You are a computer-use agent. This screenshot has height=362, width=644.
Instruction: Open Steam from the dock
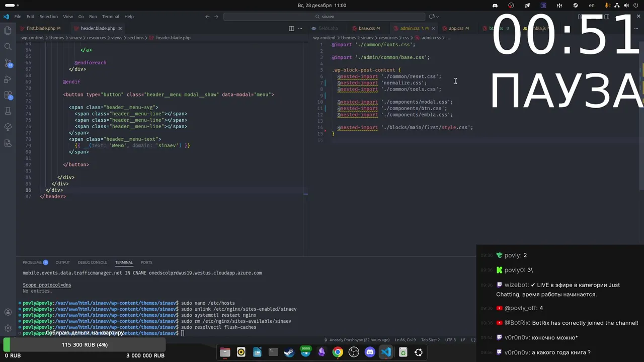[289, 352]
